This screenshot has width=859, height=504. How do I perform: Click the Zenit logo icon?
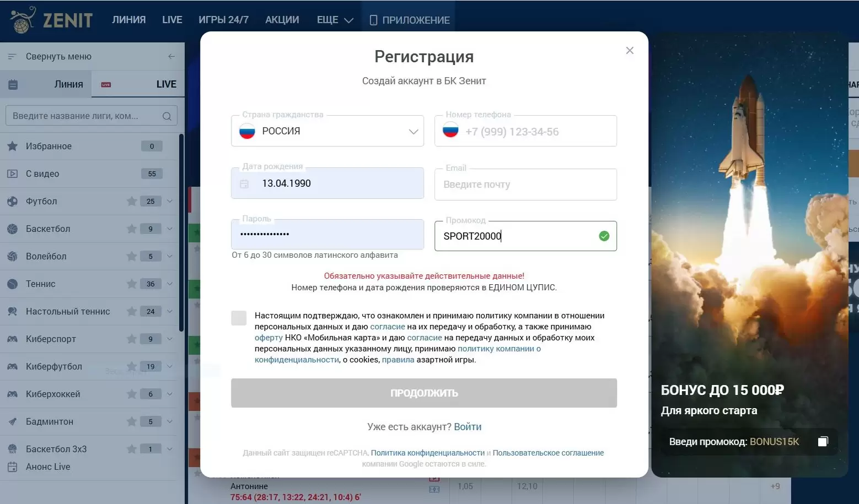pos(22,18)
